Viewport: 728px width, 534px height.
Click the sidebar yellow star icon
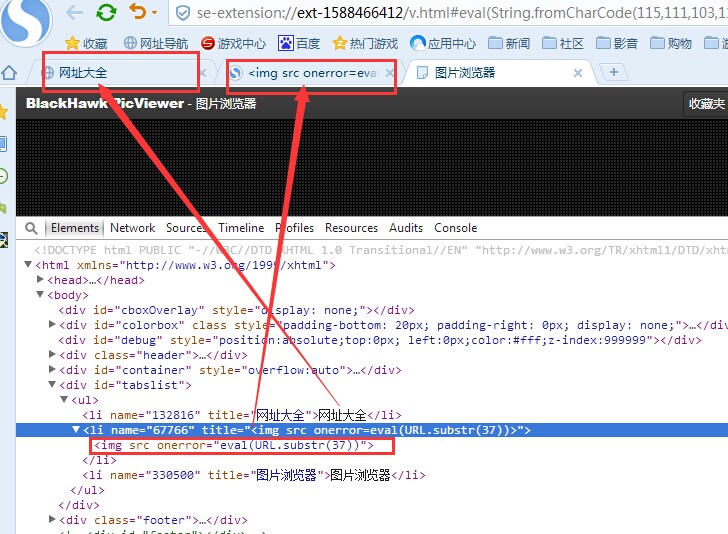point(3,112)
